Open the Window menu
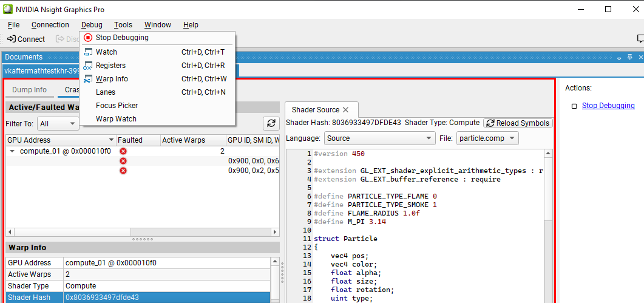 [158, 25]
